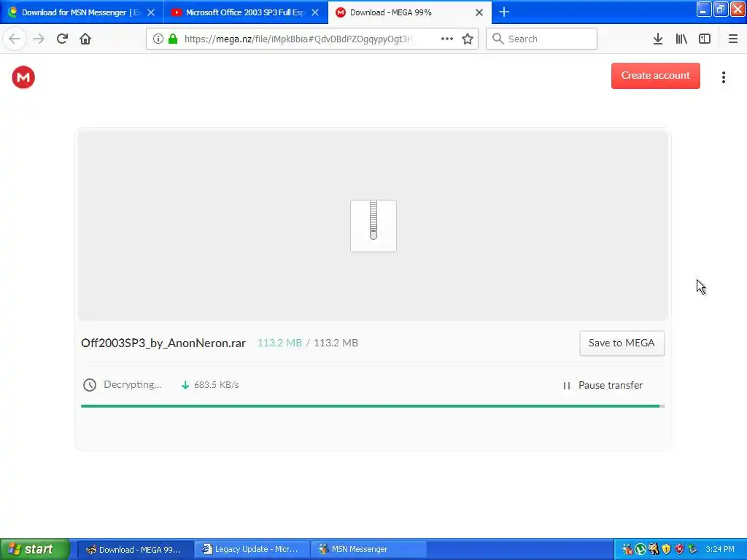The image size is (747, 560).
Task: Open the Library icon in toolbar
Action: [681, 39]
